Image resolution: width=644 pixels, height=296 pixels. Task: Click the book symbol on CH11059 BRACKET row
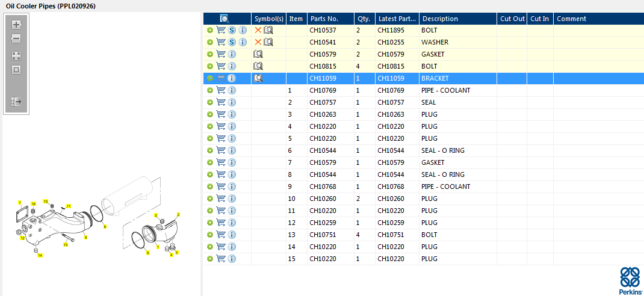point(258,78)
